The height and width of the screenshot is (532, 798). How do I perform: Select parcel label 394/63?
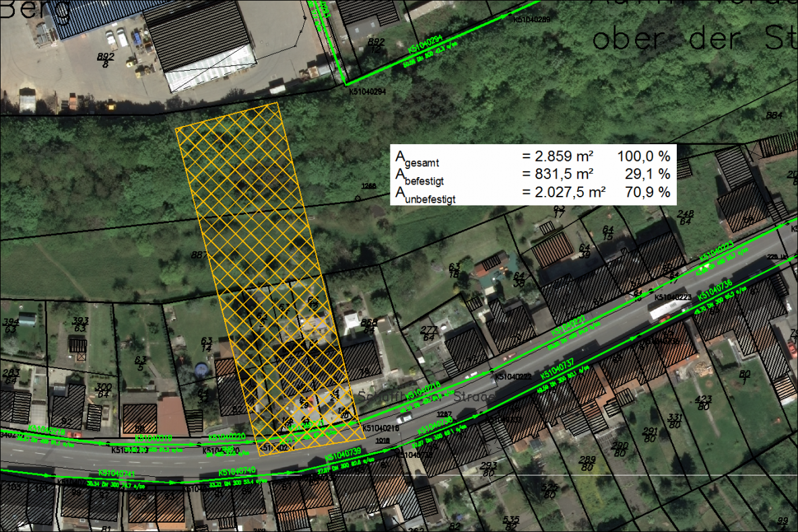10,325
